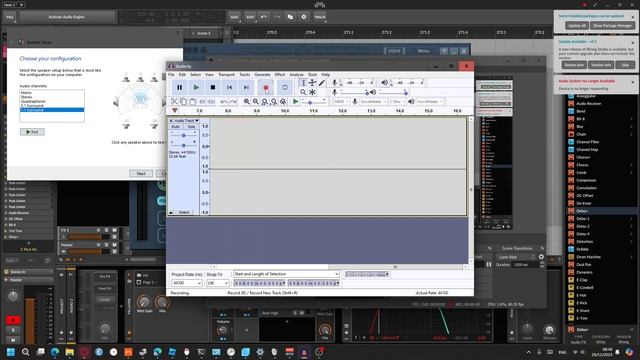Click the Copy icon in Audacity edit toolbar

tap(183, 102)
